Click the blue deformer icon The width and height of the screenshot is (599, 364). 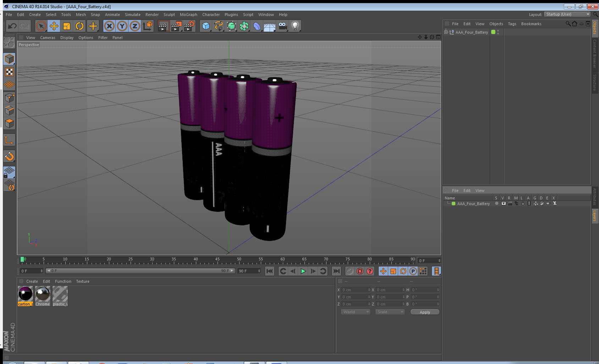click(x=257, y=26)
